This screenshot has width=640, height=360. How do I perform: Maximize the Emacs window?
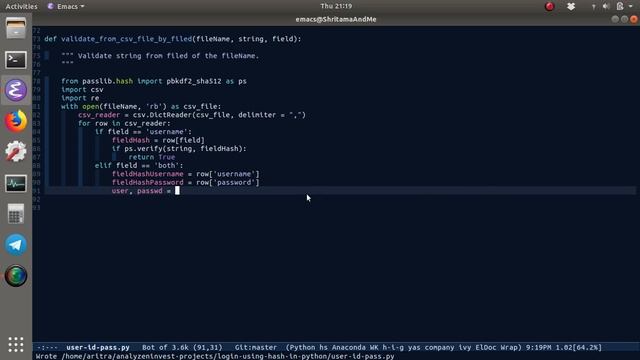624,19
